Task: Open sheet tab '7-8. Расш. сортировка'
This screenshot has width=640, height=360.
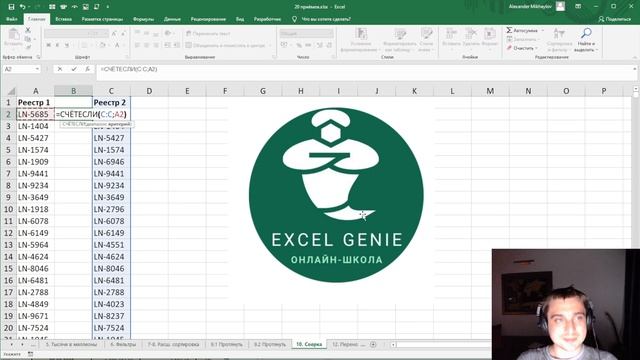Action: pos(173,344)
